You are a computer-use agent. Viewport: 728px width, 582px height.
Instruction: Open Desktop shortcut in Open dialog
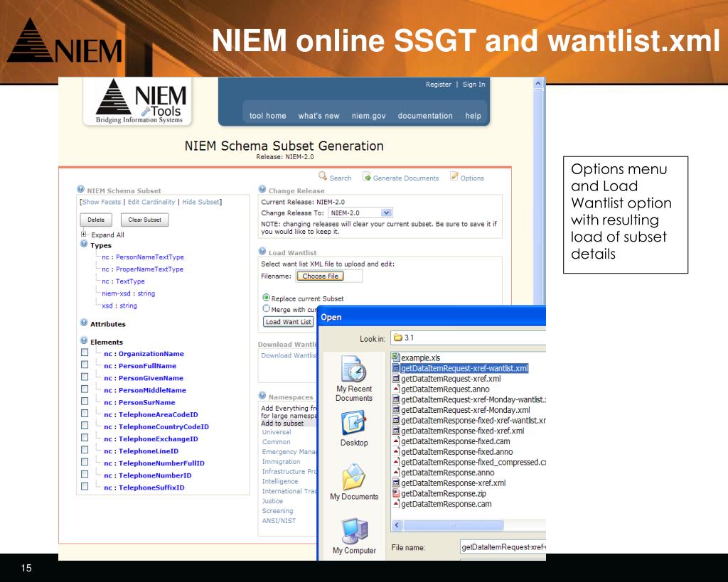tap(354, 429)
